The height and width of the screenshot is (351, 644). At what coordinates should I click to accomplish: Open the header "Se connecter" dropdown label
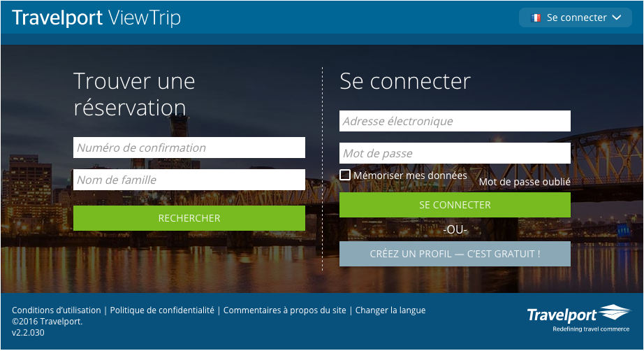click(576, 17)
